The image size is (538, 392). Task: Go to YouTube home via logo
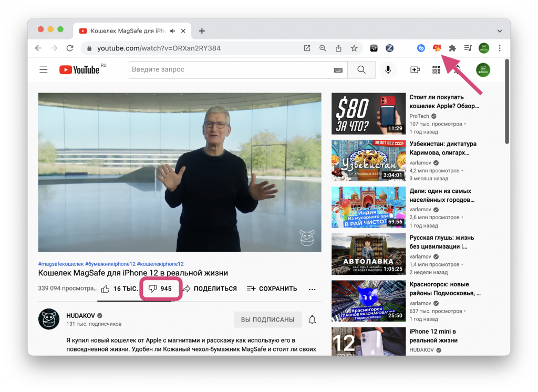tap(79, 70)
